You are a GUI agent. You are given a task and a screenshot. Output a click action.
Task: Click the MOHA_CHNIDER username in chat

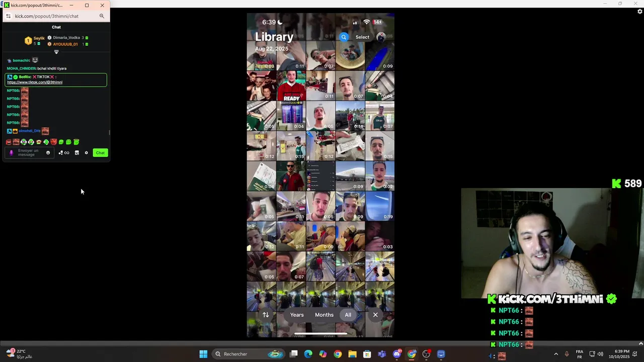pyautogui.click(x=21, y=68)
